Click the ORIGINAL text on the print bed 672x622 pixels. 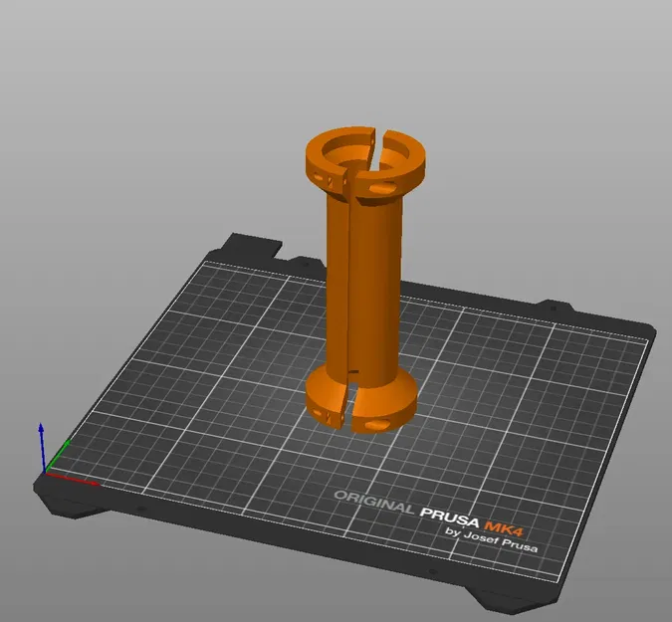(373, 503)
